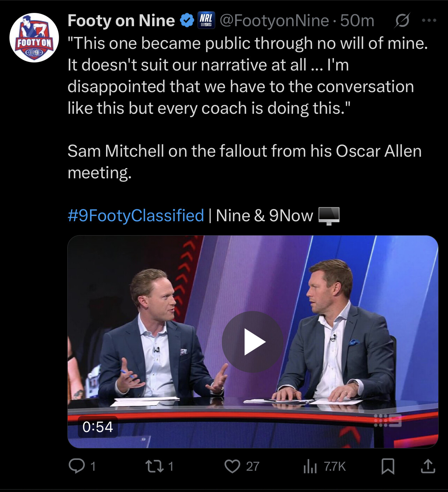Click the 50m timestamp
The height and width of the screenshot is (492, 448).
tap(357, 21)
